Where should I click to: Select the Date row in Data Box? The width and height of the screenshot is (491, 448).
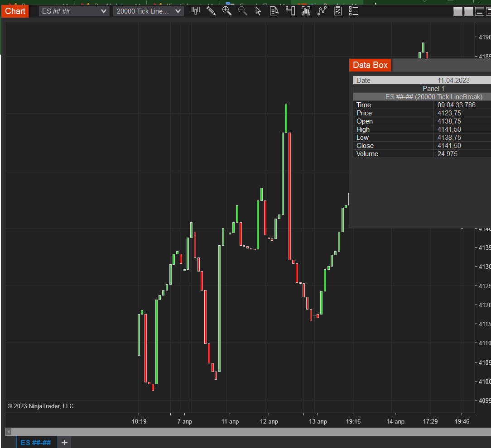point(422,81)
